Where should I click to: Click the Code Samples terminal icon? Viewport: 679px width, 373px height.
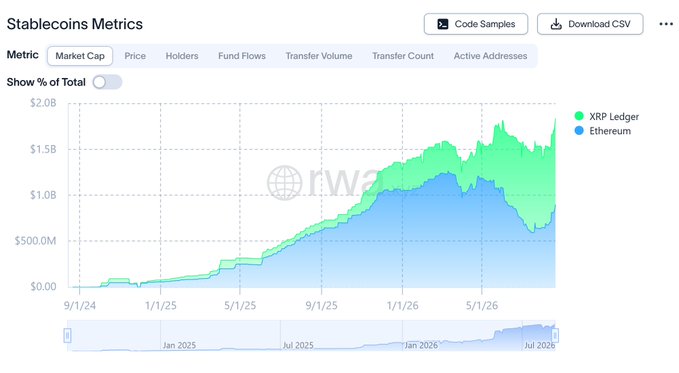point(443,24)
